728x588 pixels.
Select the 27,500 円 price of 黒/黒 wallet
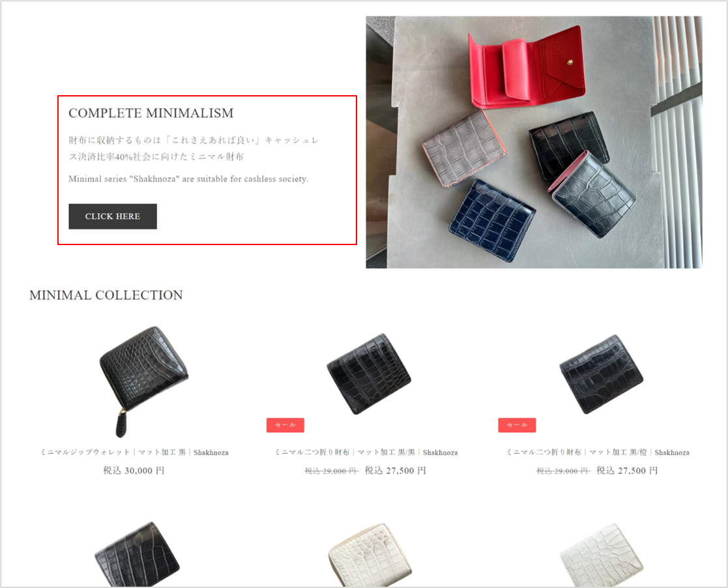pos(396,471)
